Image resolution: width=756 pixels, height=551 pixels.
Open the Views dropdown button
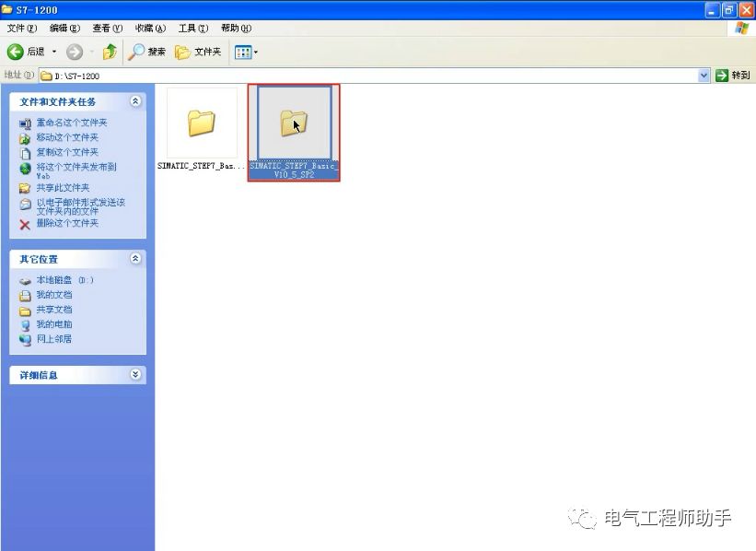pyautogui.click(x=246, y=52)
